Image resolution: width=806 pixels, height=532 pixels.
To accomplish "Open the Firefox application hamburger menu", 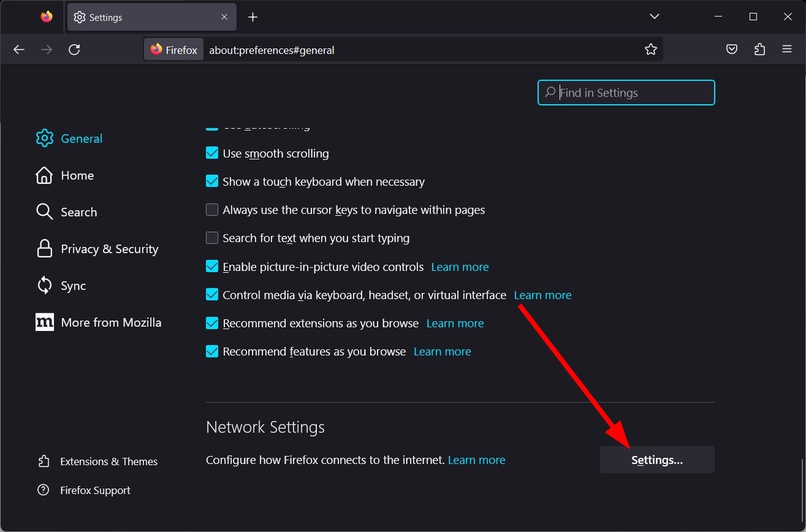I will click(x=787, y=49).
